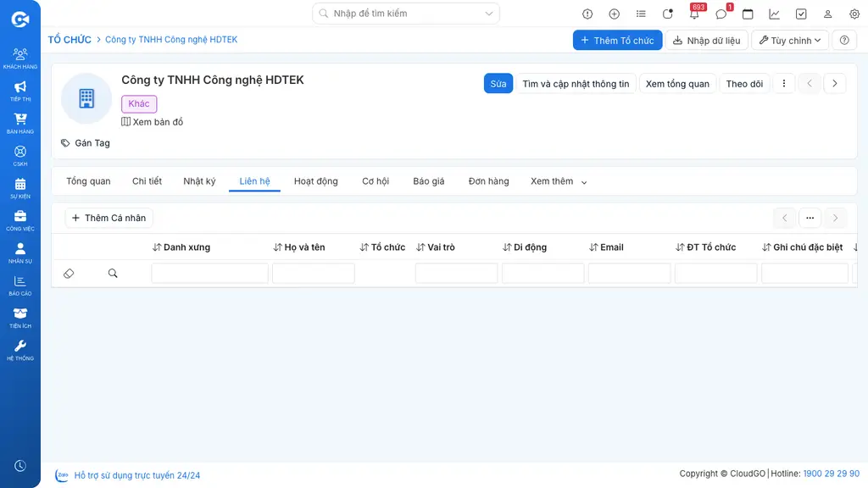Switch to the Cơ hội tab
This screenshot has width=868, height=488.
(376, 181)
